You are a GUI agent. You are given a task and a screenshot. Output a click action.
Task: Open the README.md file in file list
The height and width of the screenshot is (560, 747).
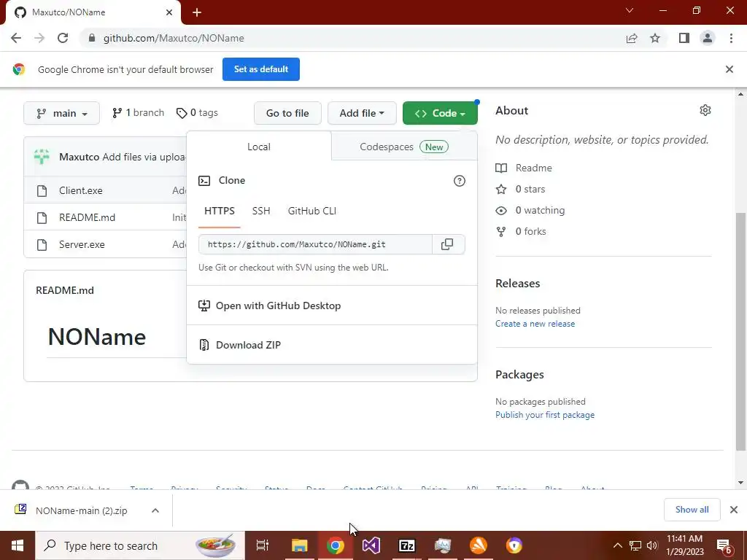(x=88, y=217)
